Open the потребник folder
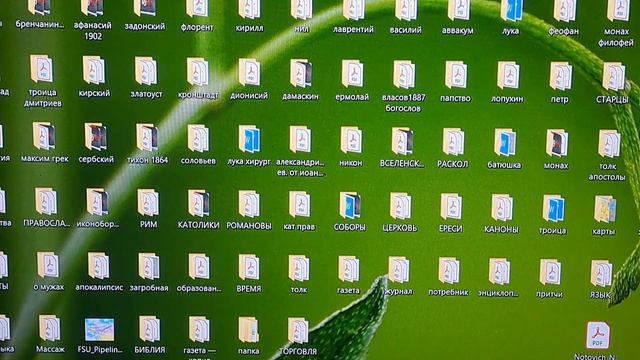The image size is (640, 360). click(449, 271)
